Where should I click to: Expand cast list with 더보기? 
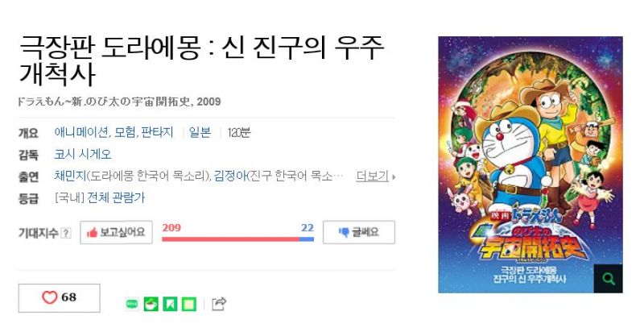[x=372, y=176]
